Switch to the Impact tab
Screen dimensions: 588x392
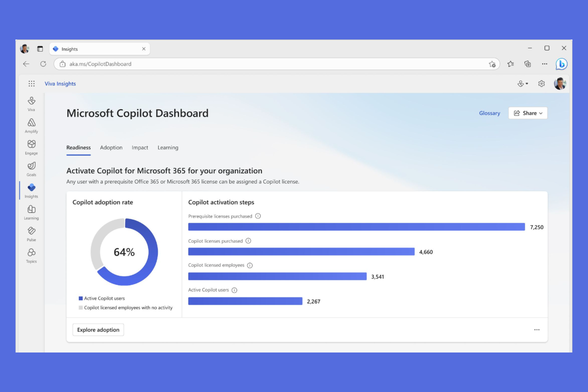point(140,148)
